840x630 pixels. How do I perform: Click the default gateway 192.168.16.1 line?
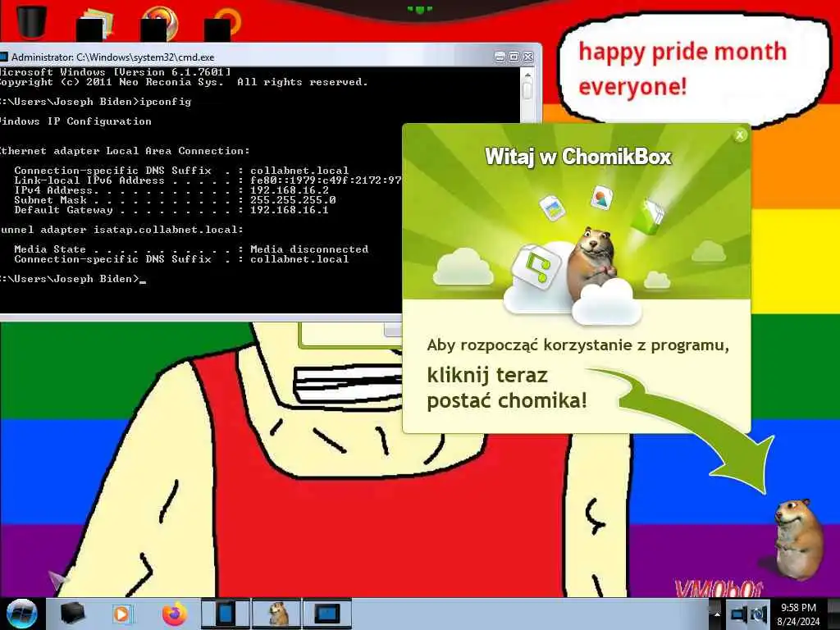click(x=171, y=210)
